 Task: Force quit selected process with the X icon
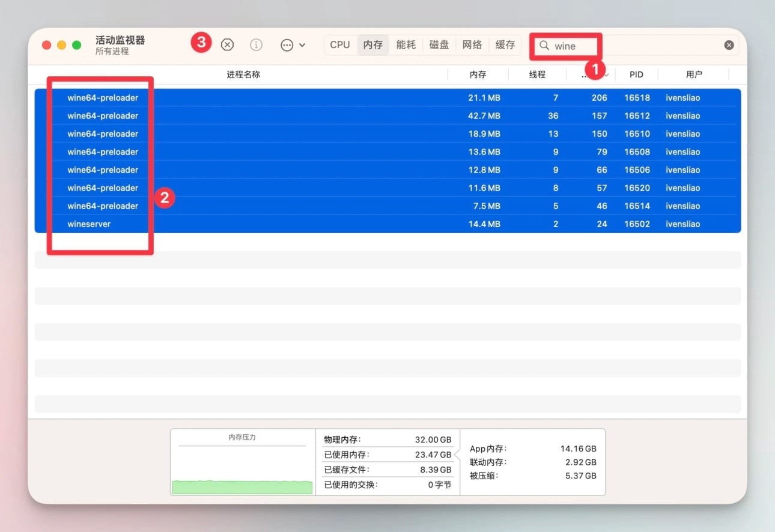[x=227, y=44]
